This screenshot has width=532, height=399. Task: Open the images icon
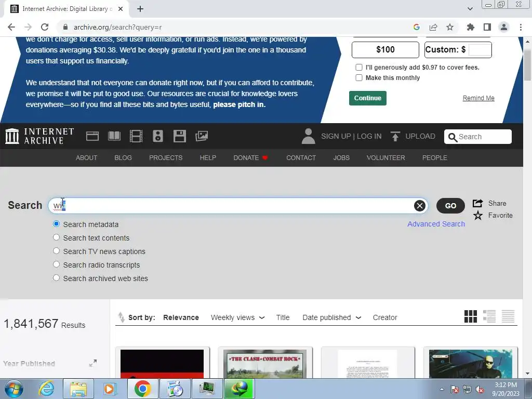coord(202,137)
